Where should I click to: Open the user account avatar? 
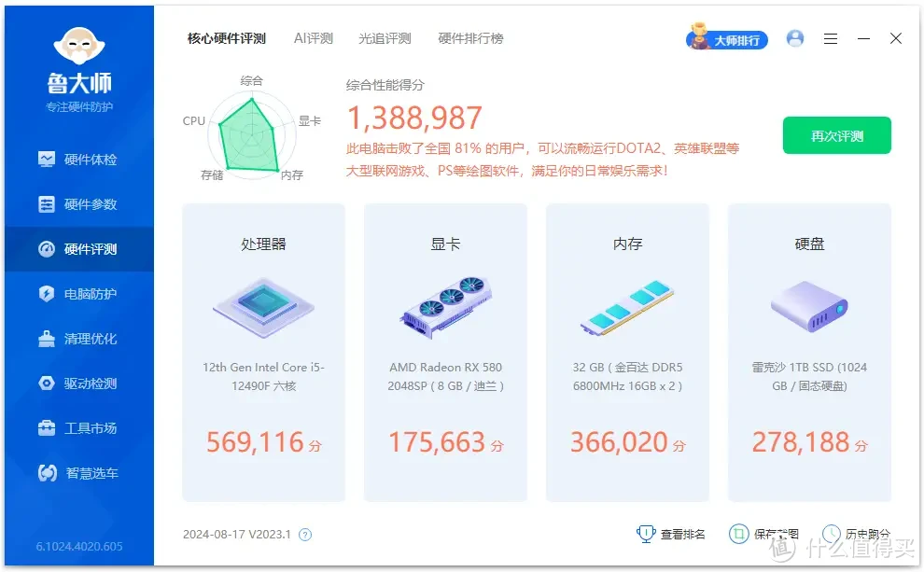coord(795,39)
